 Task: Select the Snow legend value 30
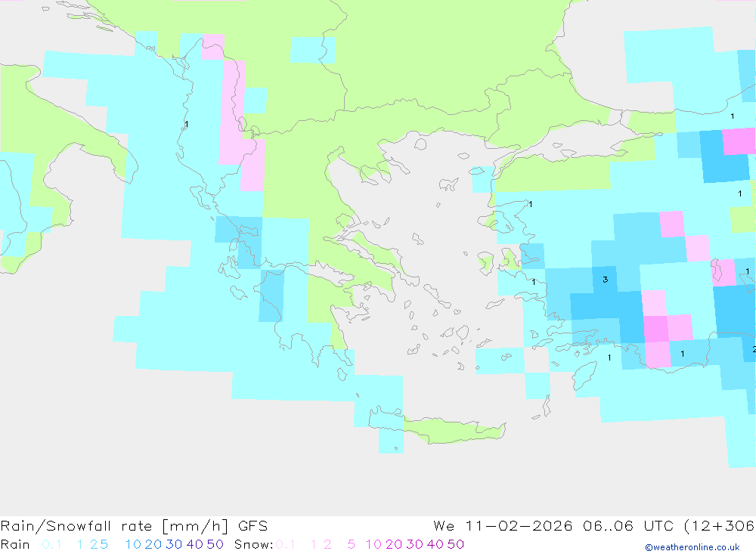(x=414, y=544)
